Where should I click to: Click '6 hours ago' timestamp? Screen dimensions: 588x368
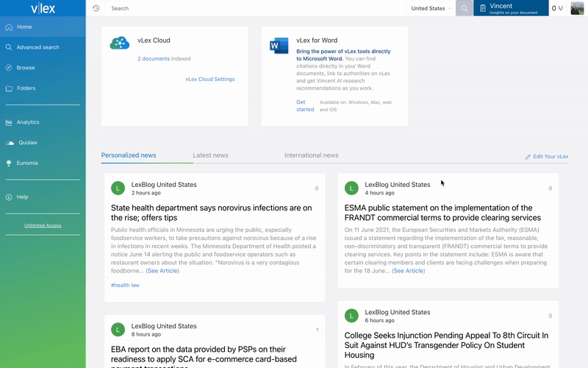[x=379, y=321]
